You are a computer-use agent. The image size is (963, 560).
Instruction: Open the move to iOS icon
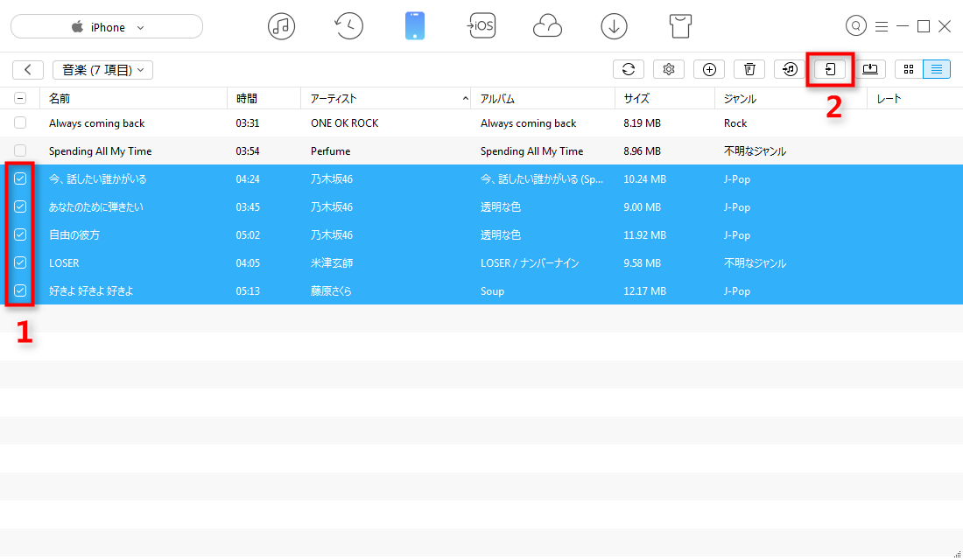pyautogui.click(x=481, y=25)
